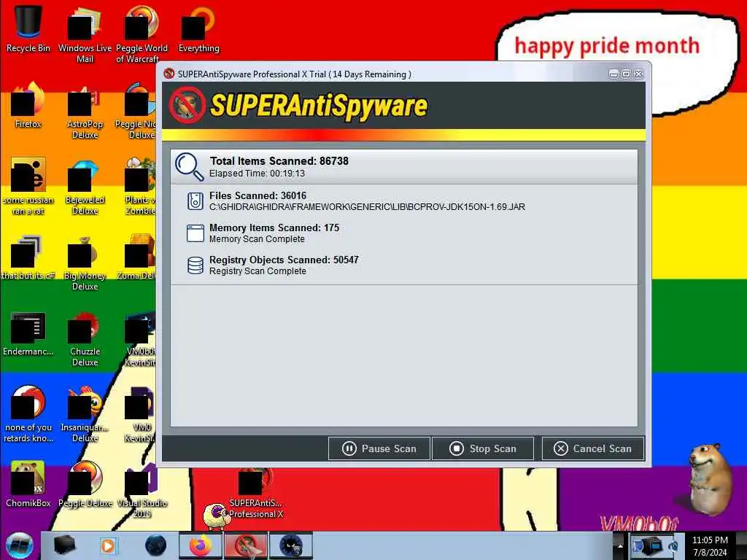The image size is (747, 560).
Task: Click the drive icon beside Files Scanned
Action: (196, 201)
